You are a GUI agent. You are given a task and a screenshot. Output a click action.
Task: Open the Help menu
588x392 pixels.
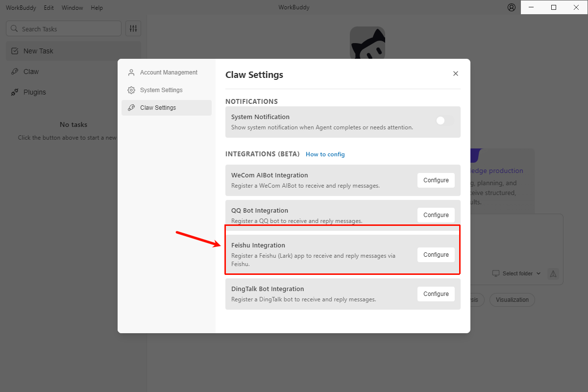(x=97, y=8)
